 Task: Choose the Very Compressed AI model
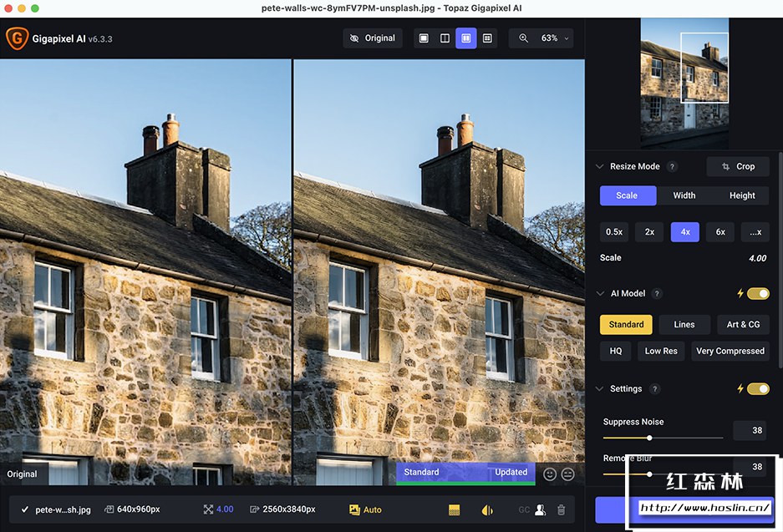coord(730,351)
